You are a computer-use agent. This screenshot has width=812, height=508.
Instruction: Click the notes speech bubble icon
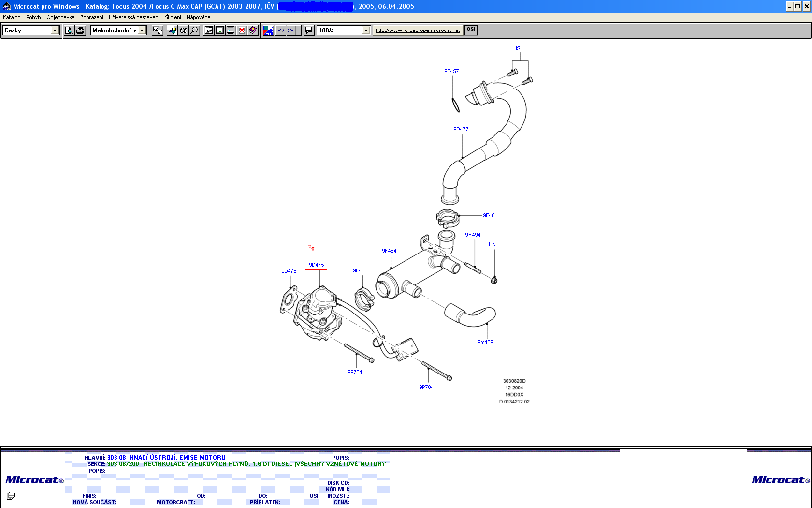coord(309,30)
